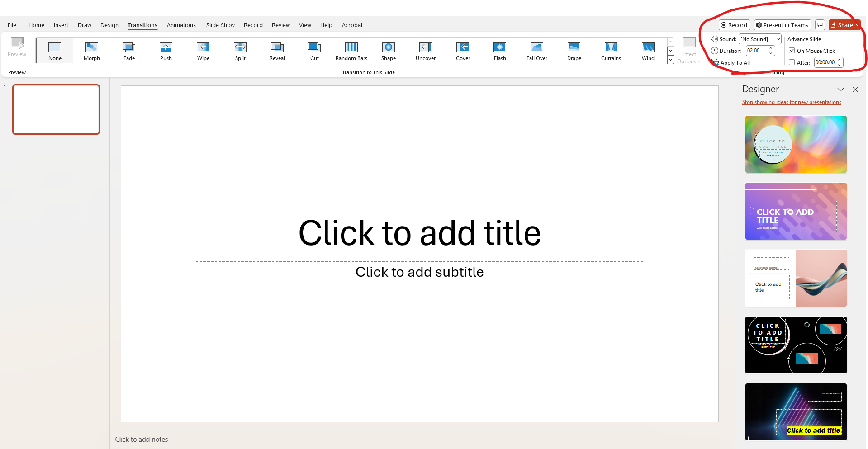
Task: Select the purple Click To Add Title design
Action: pos(796,211)
